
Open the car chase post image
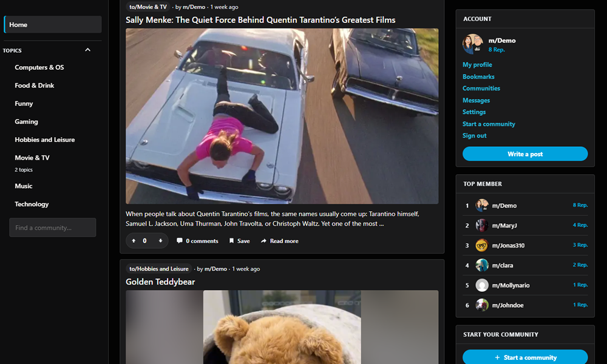(282, 116)
